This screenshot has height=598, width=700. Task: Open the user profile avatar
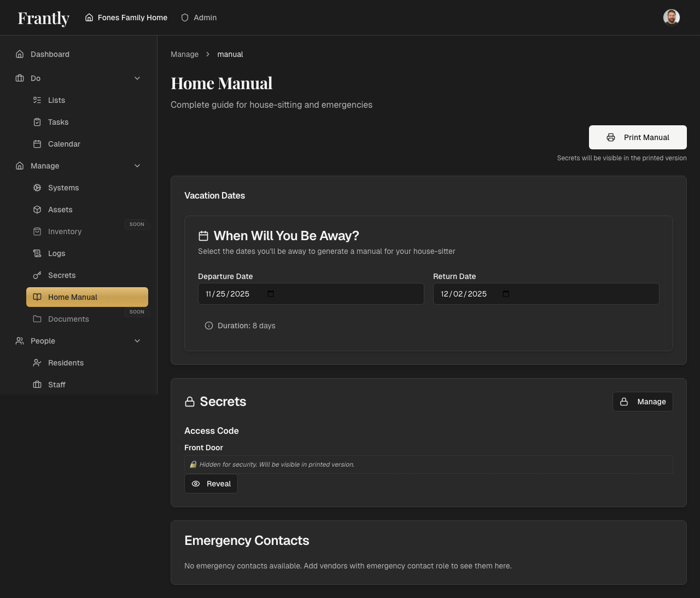pos(671,18)
